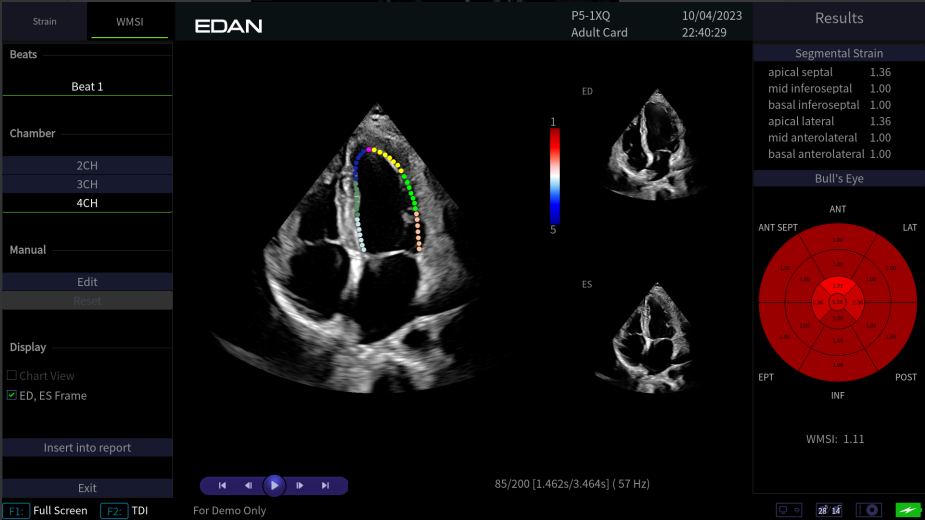Enable the Chart View checkbox
Viewport: 925px width, 520px height.
(12, 376)
